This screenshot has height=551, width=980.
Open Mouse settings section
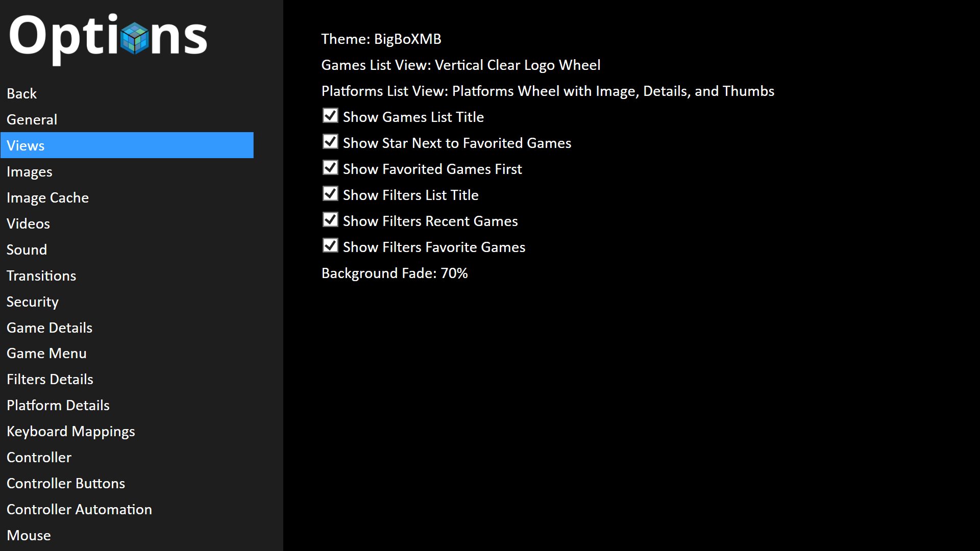click(28, 535)
